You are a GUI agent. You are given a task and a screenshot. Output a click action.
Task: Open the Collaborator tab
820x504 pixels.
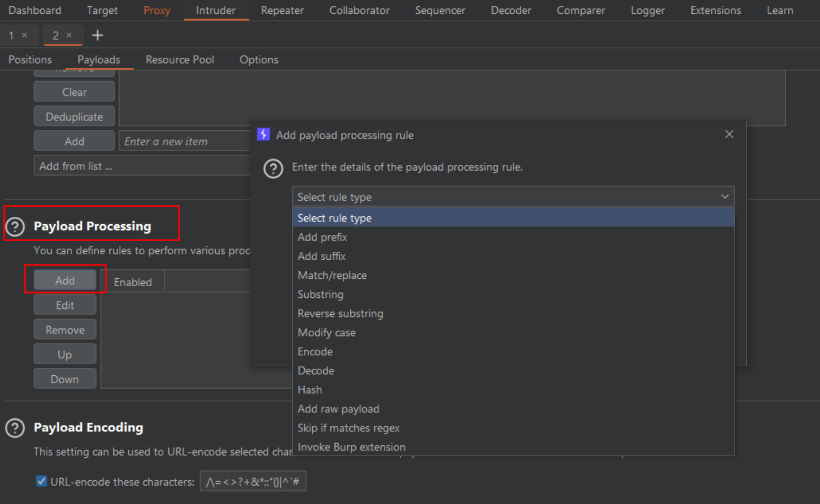359,11
